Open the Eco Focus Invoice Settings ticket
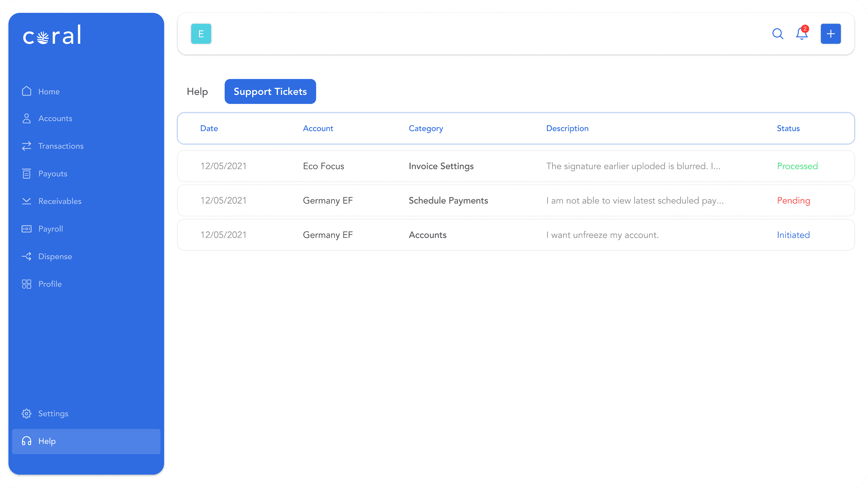868x488 pixels. click(x=441, y=166)
